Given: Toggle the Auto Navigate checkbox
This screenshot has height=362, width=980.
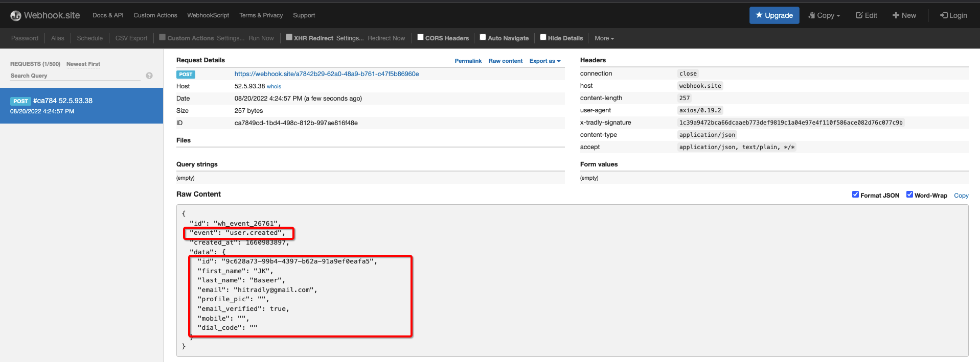Looking at the screenshot, I should coord(483,37).
